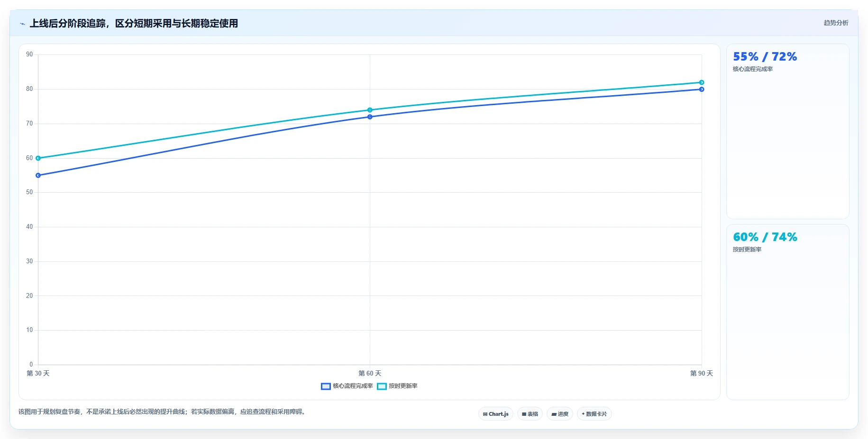This screenshot has width=868, height=439.
Task: Click the blue 核心流程完成率 legend color box
Action: (x=326, y=386)
